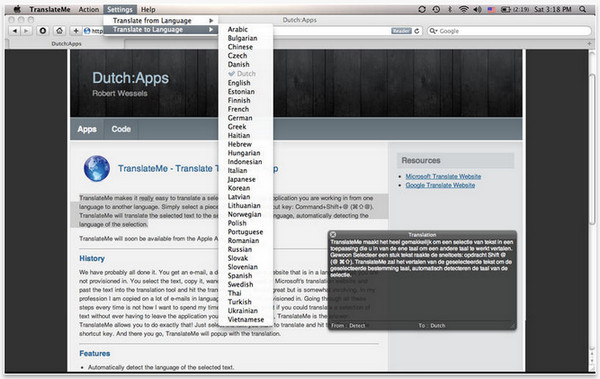Image resolution: width=600 pixels, height=379 pixels.
Task: Click the Safari back arrow button
Action: coord(14,31)
